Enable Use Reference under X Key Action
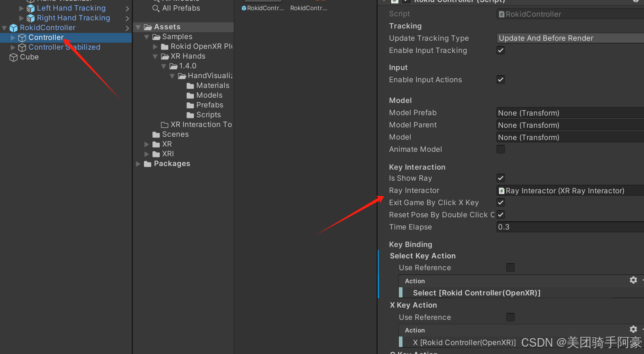Viewport: 644px width, 354px height. tap(511, 317)
